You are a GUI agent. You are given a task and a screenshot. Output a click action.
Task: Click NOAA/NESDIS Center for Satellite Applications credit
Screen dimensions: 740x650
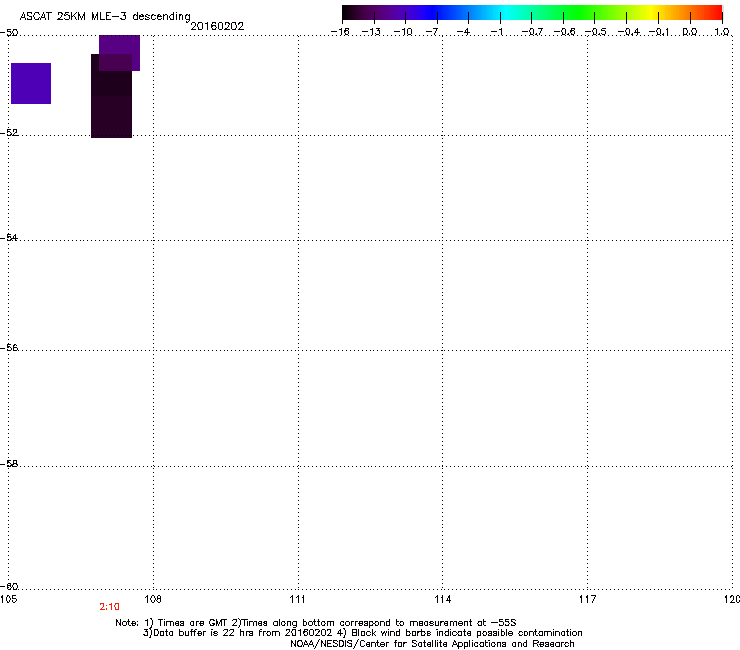point(432,643)
